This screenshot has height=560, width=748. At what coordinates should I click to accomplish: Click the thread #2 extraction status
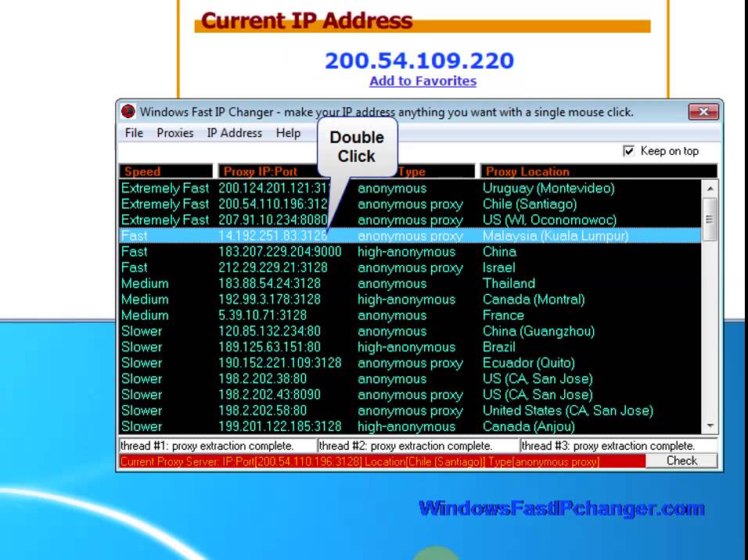pos(418,446)
